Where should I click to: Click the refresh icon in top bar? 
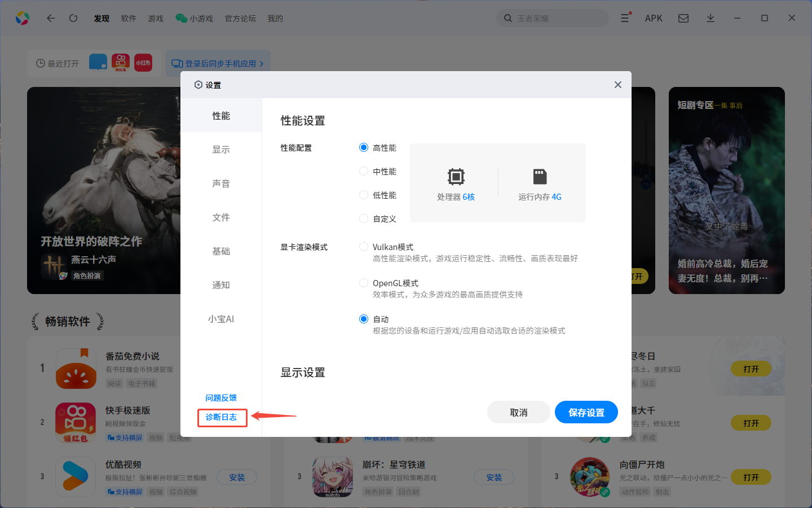[73, 18]
